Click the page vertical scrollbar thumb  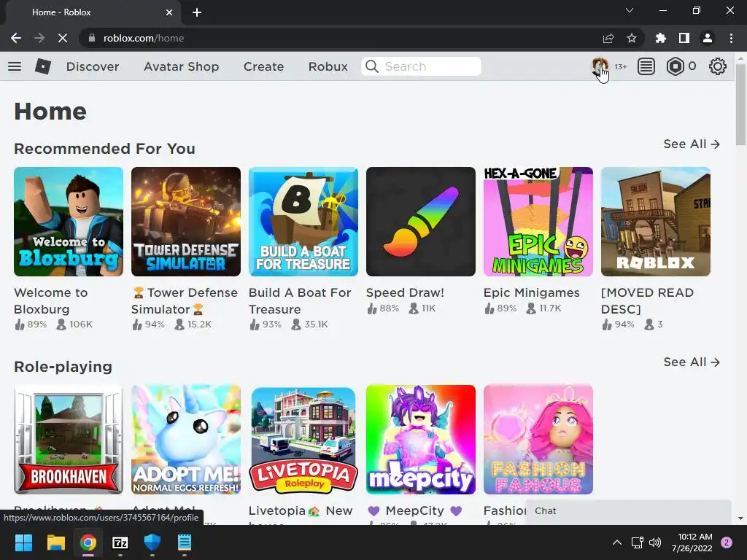740,104
